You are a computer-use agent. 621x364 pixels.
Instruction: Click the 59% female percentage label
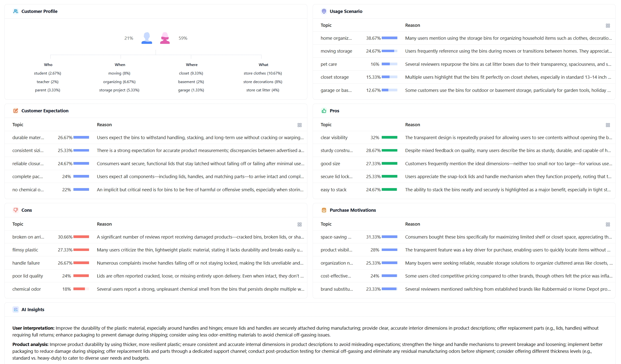point(183,38)
